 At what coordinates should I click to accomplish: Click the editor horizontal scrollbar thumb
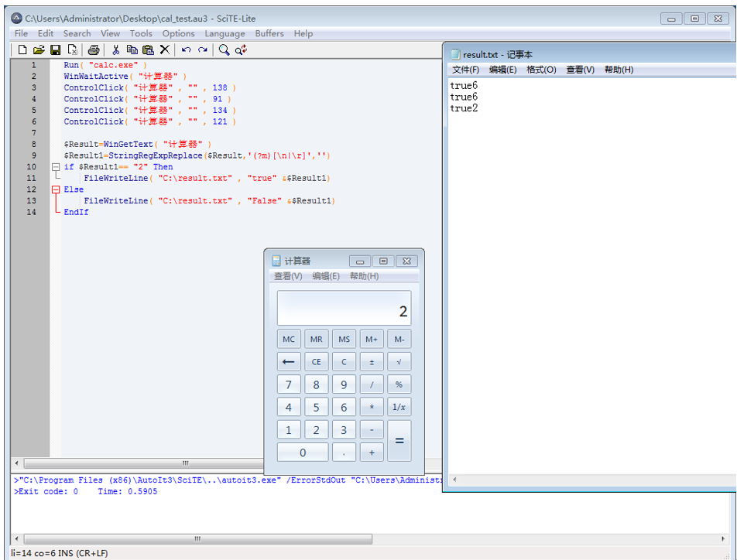click(144, 463)
